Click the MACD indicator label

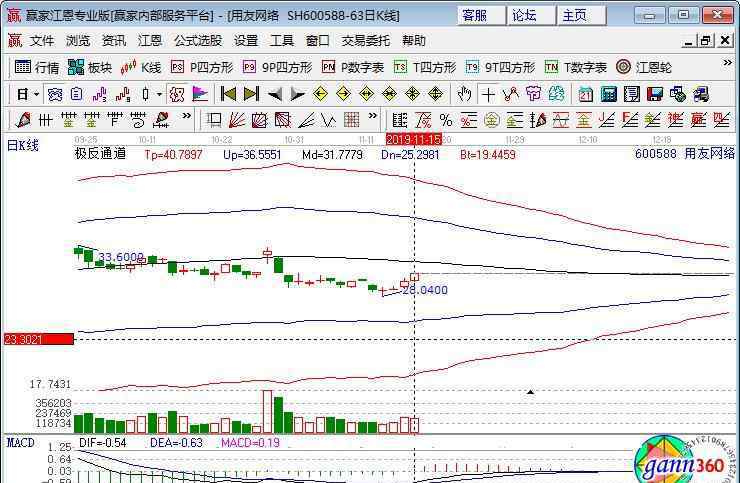(x=20, y=442)
